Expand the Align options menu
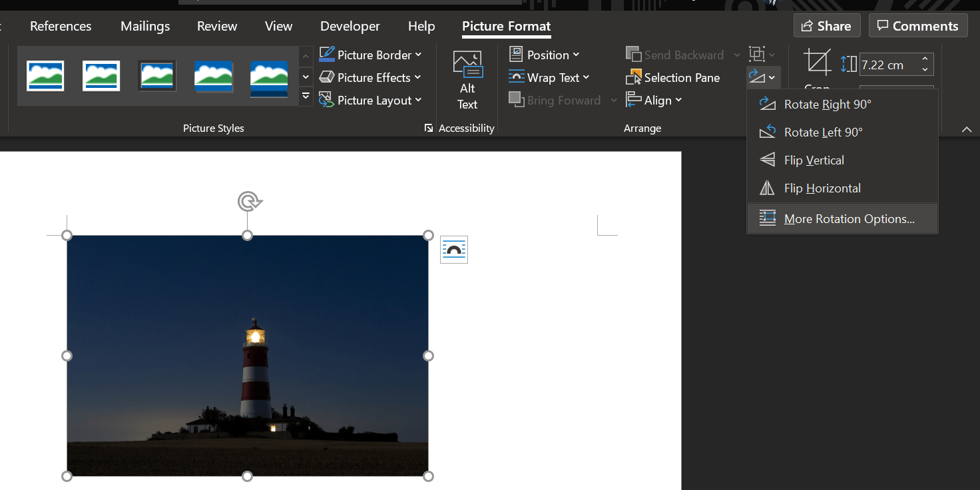 (x=655, y=100)
